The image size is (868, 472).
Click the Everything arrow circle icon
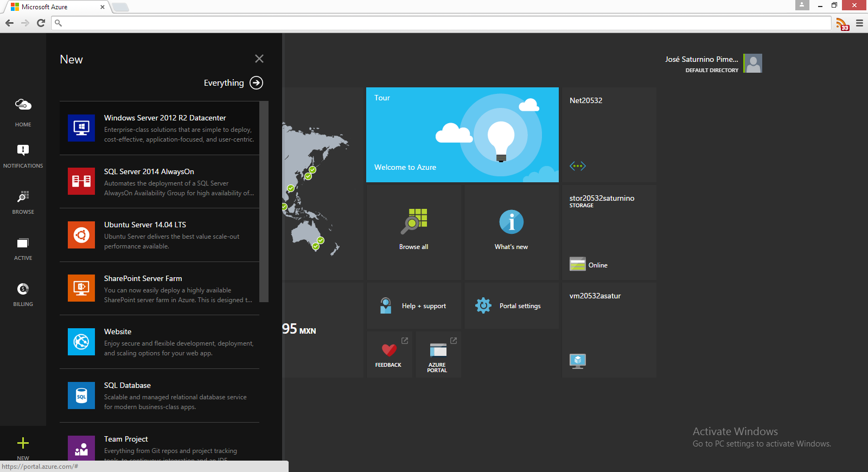[256, 82]
